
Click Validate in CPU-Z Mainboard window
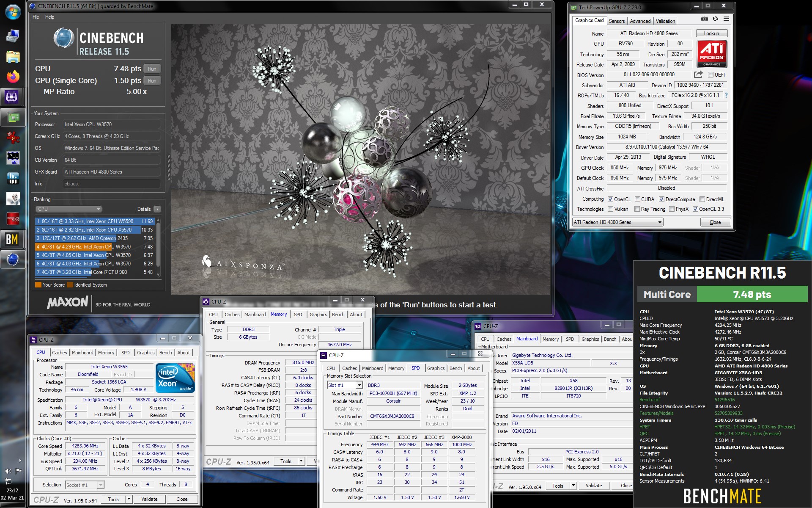pyautogui.click(x=594, y=486)
